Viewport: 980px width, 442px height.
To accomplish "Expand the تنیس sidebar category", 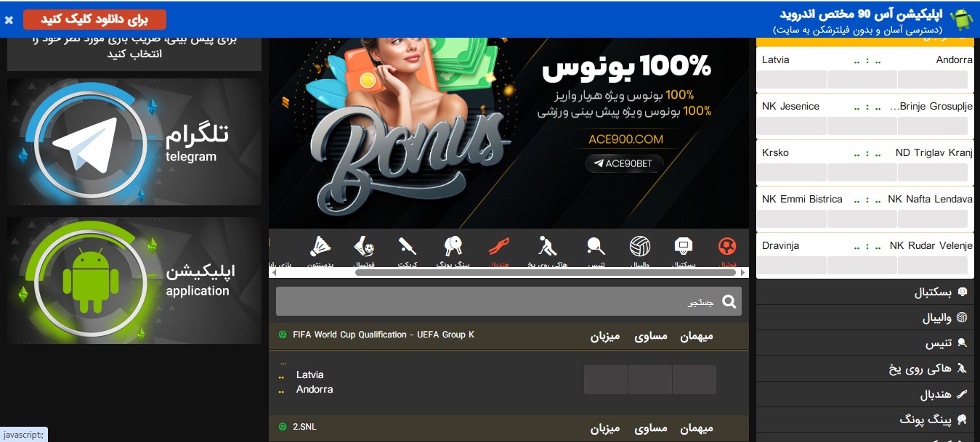I will (865, 343).
